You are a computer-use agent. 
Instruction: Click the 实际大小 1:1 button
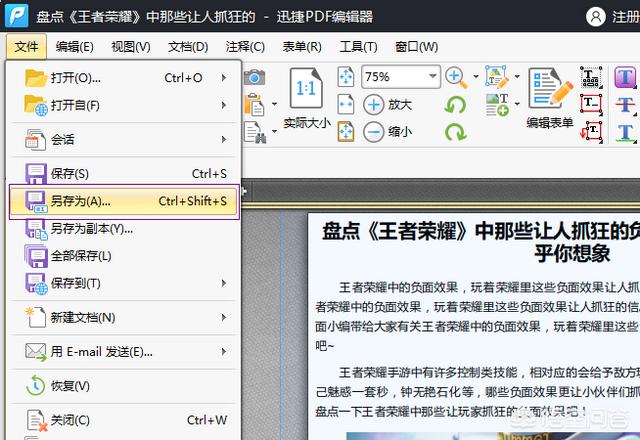coord(307,98)
